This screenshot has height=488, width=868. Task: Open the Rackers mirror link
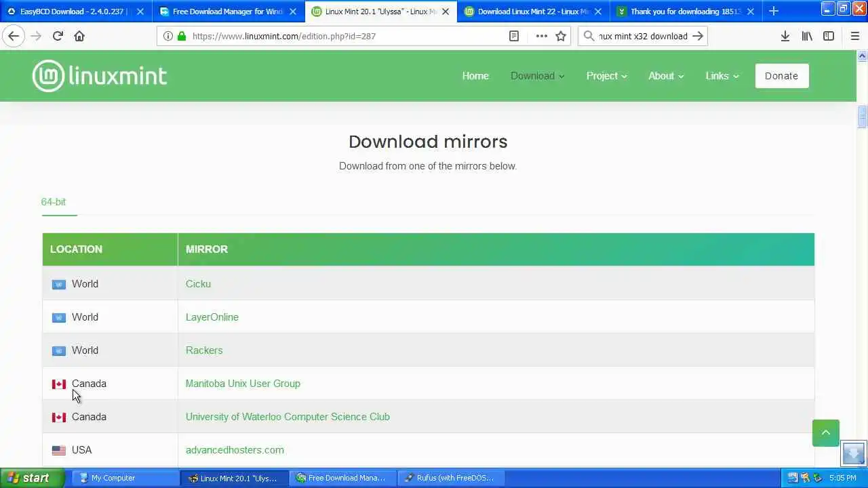tap(204, 350)
